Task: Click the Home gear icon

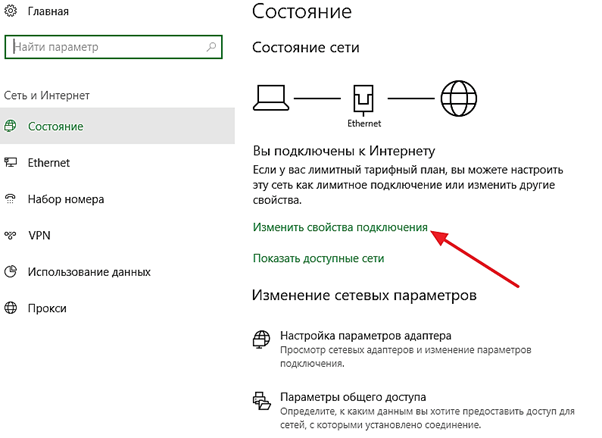Action: click(x=11, y=14)
